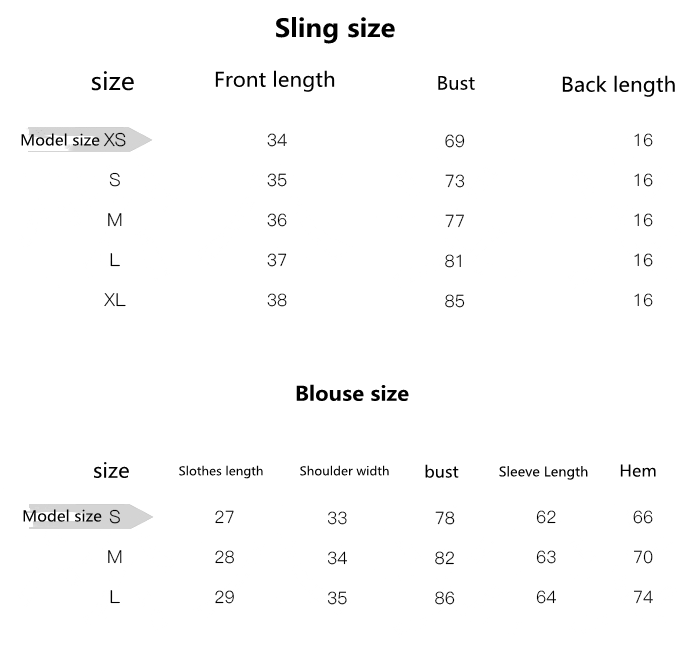Click the Model size XS arrow label

tap(84, 140)
